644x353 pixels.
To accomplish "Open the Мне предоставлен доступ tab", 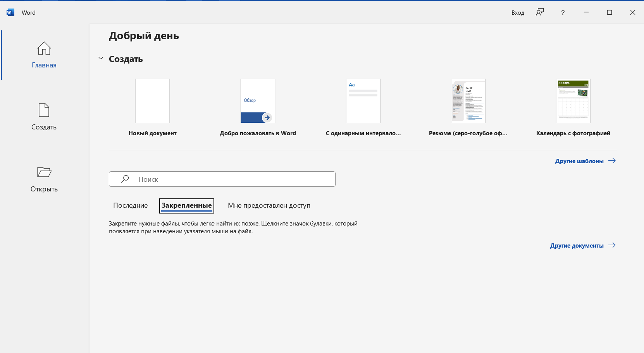I will [x=269, y=205].
